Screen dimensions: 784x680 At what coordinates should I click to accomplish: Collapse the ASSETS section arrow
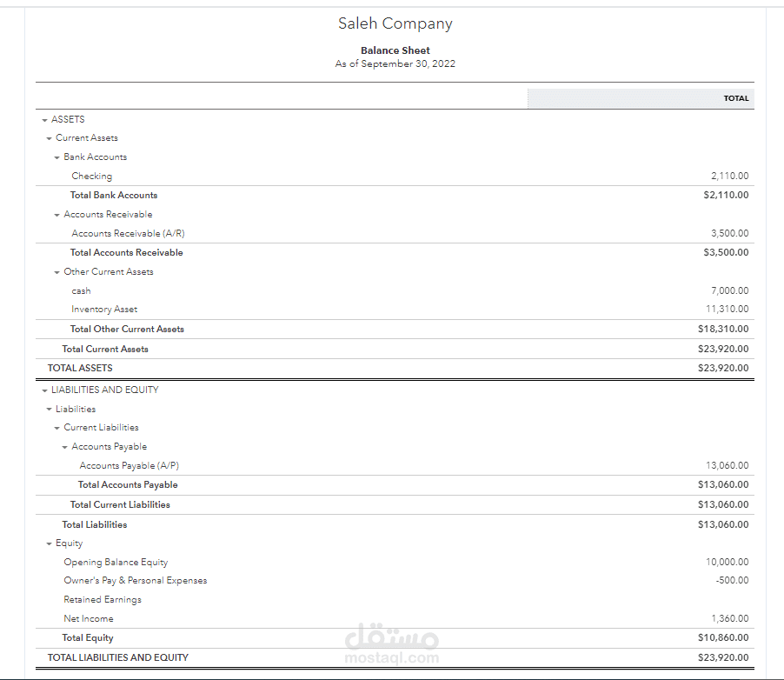point(44,120)
